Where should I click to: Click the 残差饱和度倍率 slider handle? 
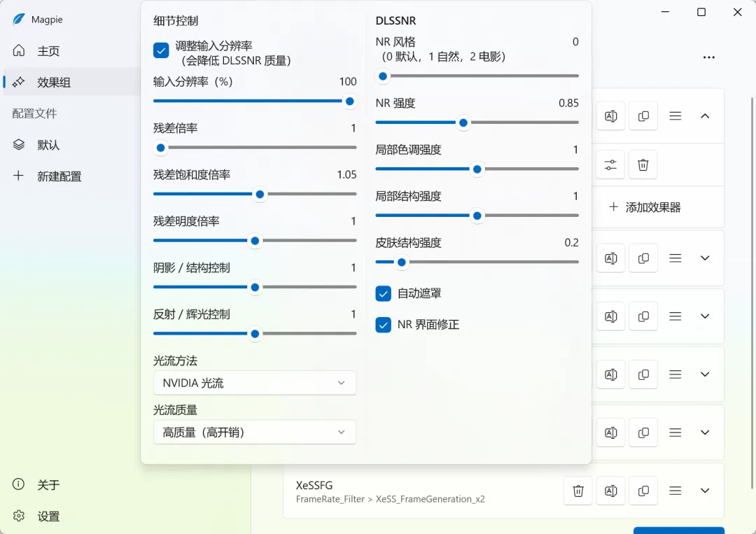(x=260, y=195)
